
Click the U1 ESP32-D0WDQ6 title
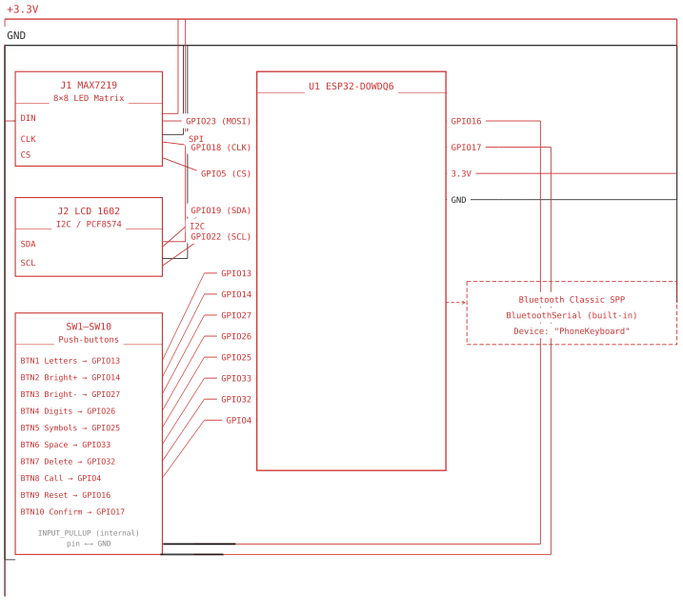coord(352,87)
